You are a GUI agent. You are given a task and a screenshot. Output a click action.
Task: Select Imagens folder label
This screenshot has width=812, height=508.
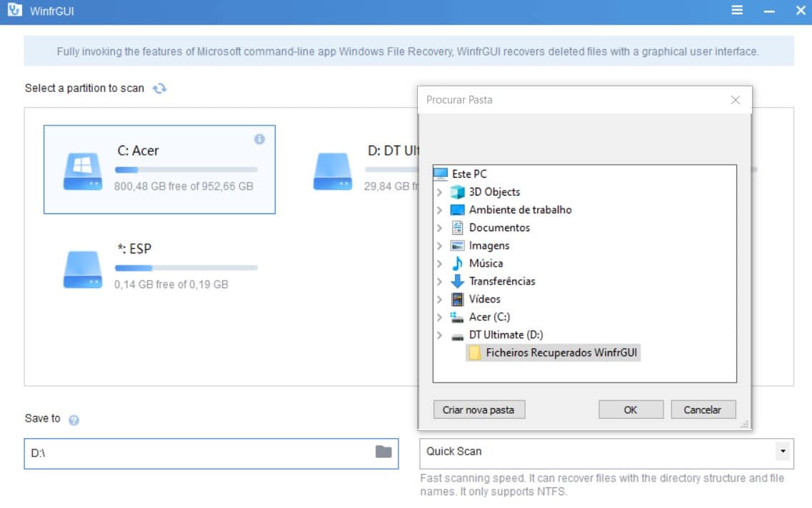[489, 245]
